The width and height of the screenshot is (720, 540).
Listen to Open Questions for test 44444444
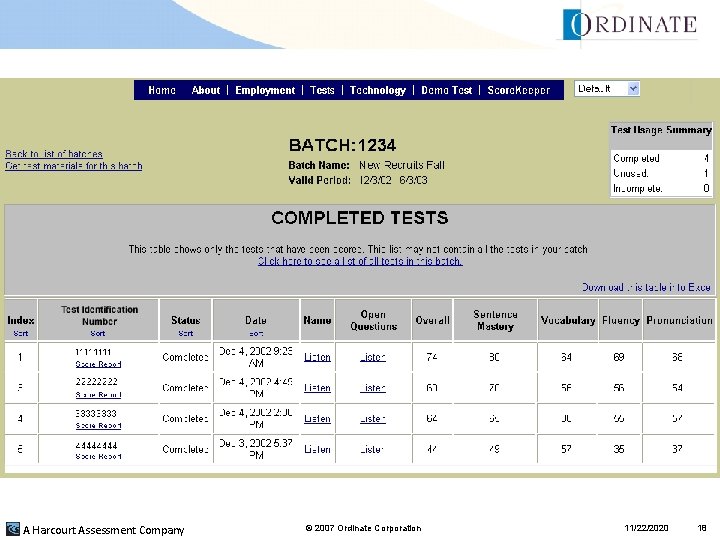(373, 450)
